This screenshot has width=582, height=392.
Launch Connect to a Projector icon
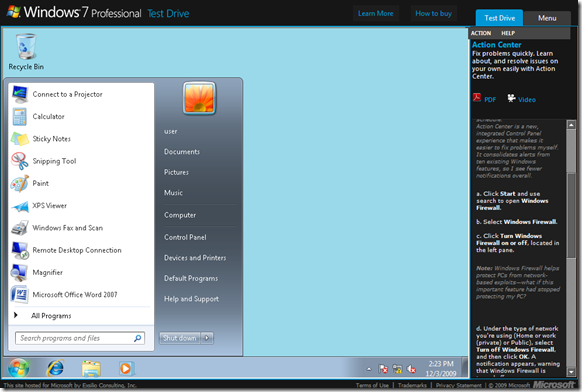click(x=20, y=94)
